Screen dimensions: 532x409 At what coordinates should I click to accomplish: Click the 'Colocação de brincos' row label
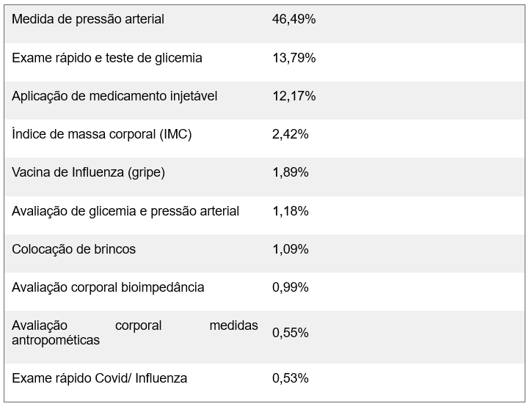point(73,249)
